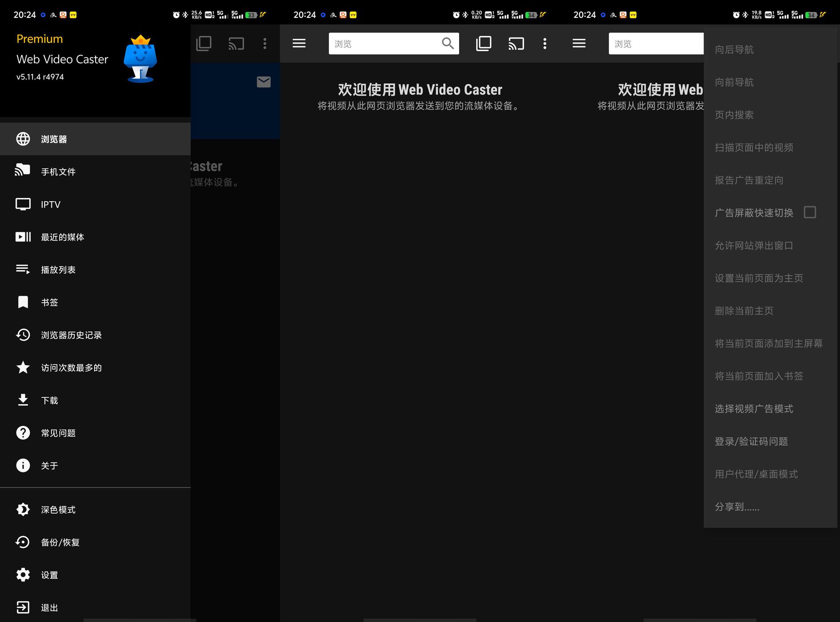Viewport: 840px width, 622px height.
Task: Open the three-dot overflow menu in middle screen
Action: [545, 44]
